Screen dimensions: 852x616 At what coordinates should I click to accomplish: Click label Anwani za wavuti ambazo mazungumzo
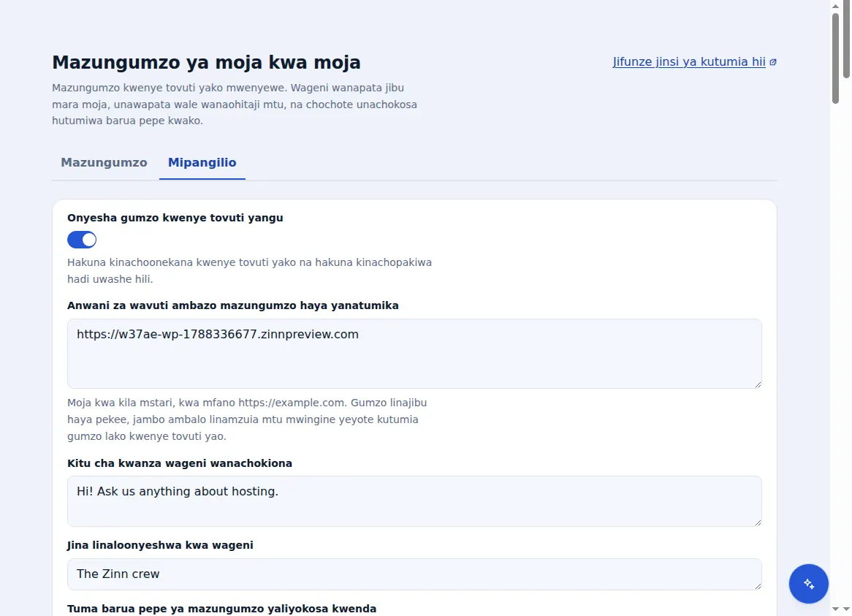pos(233,306)
